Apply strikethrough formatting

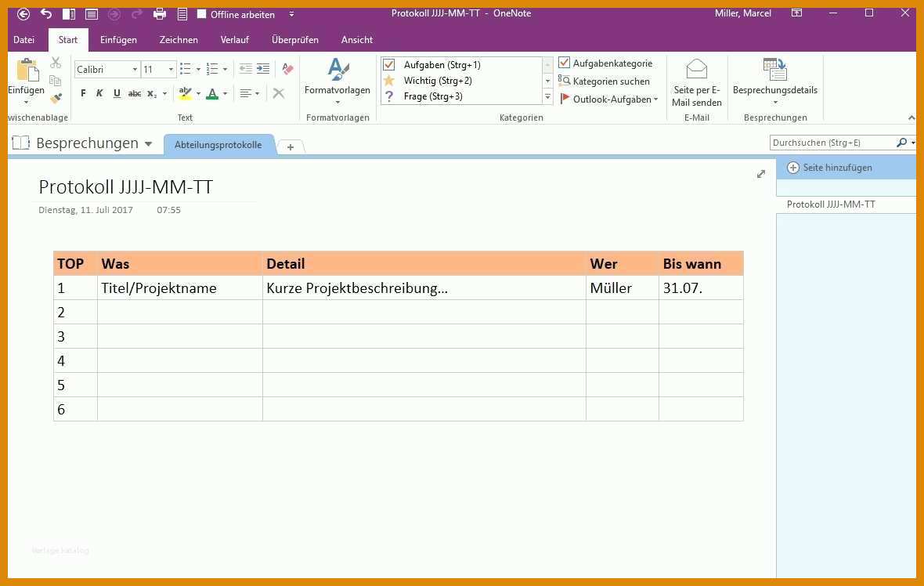pos(135,93)
